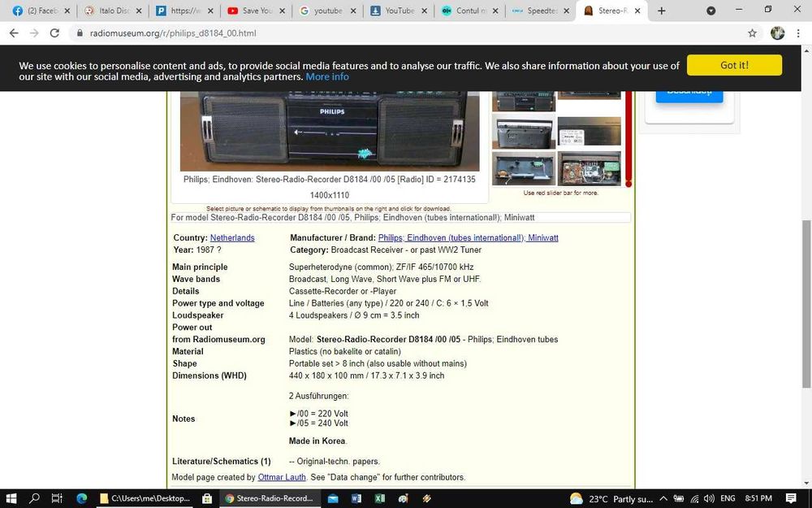812x508 pixels.
Task: Open Word from the taskbar
Action: (356, 499)
